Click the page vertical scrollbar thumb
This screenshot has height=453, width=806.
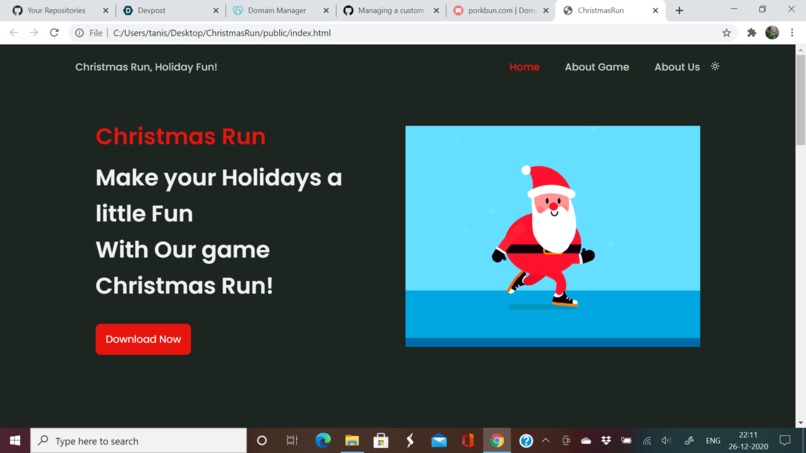800,99
